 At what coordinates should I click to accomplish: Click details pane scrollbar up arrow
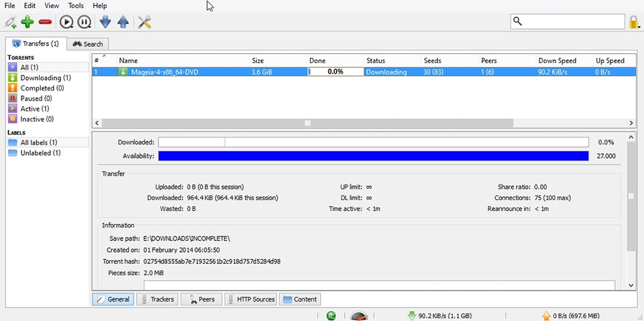(631, 137)
